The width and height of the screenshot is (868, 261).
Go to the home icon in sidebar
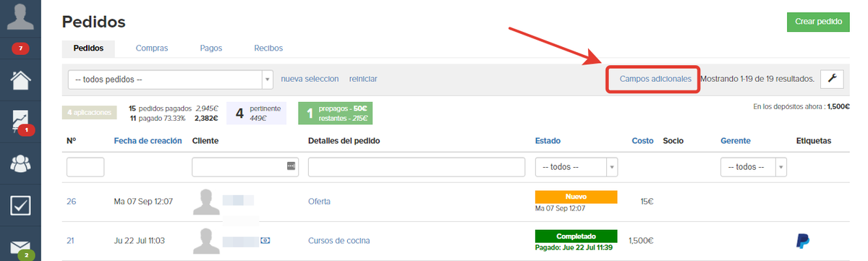point(20,80)
